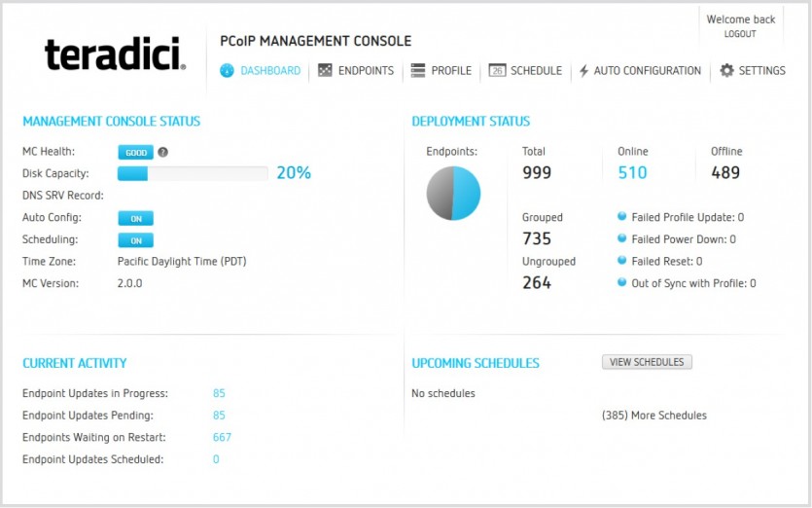Click the CURRENT ACTIVITY heading
The width and height of the screenshot is (812, 508).
pos(75,363)
